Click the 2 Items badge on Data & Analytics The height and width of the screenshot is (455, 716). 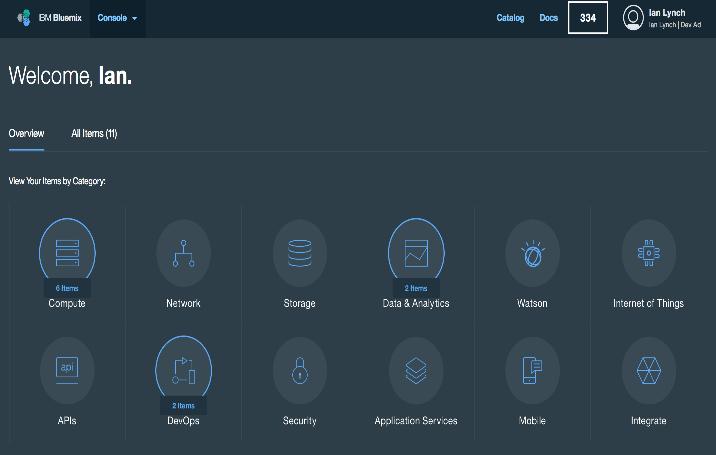coord(416,288)
